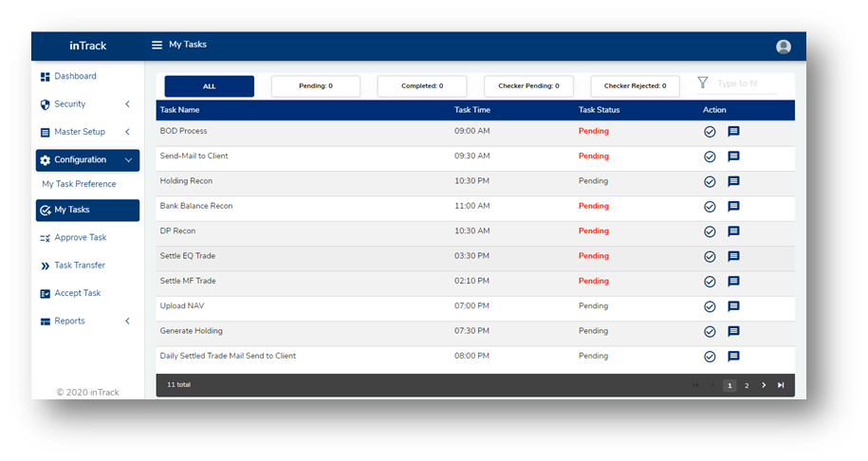Click the hamburger menu icon beside My Tasks
This screenshot has width=868, height=461.
click(x=157, y=45)
